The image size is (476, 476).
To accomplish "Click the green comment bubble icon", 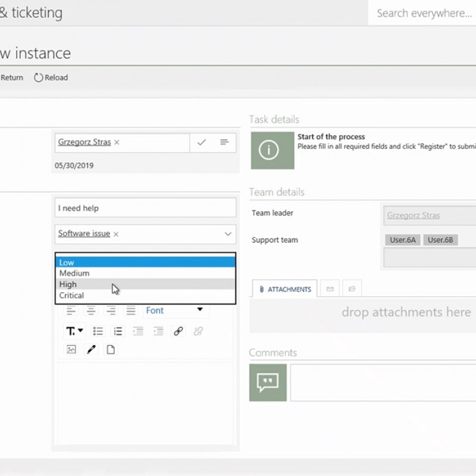I will coord(268,382).
